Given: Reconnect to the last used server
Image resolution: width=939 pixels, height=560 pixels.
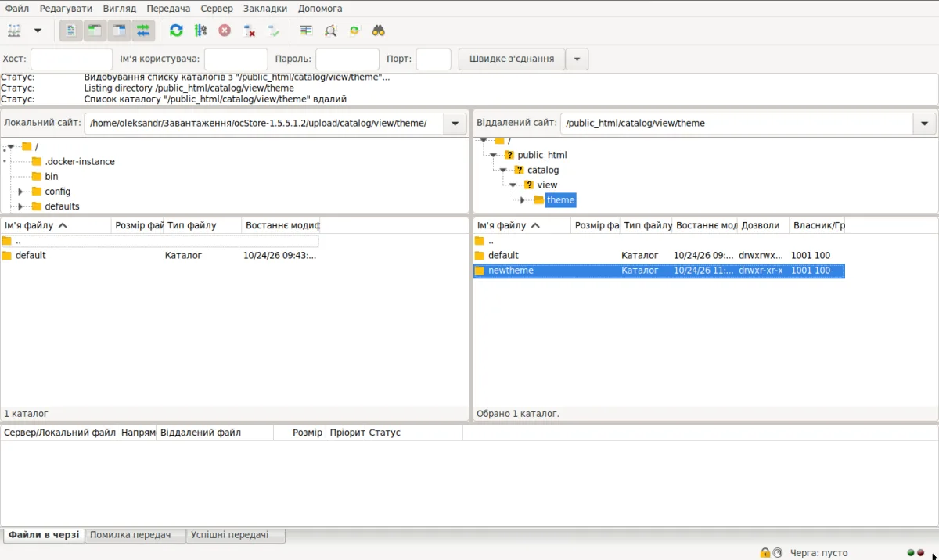Looking at the screenshot, I should [273, 31].
